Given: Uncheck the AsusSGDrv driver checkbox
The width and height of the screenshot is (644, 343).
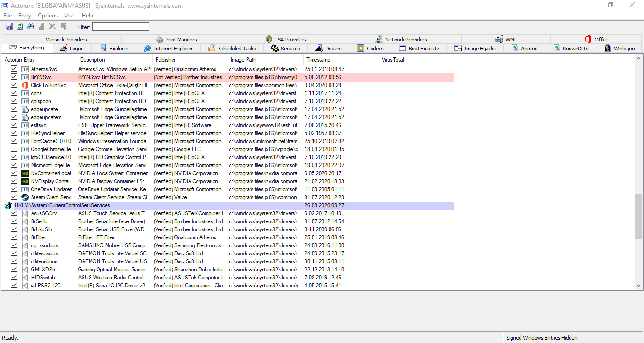Looking at the screenshot, I should point(14,213).
